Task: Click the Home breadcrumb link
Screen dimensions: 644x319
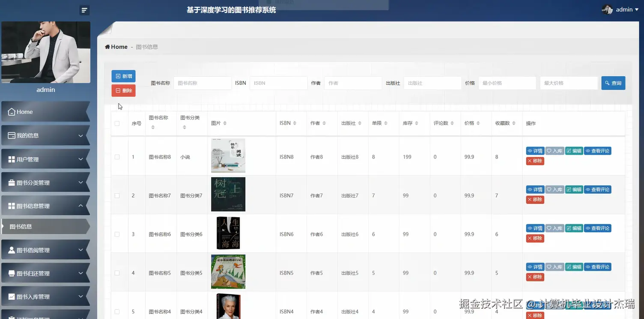Action: (116, 47)
